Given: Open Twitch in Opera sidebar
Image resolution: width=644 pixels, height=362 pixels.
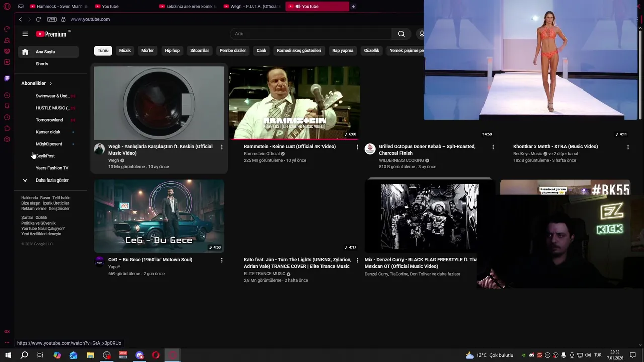Looking at the screenshot, I should point(7,78).
